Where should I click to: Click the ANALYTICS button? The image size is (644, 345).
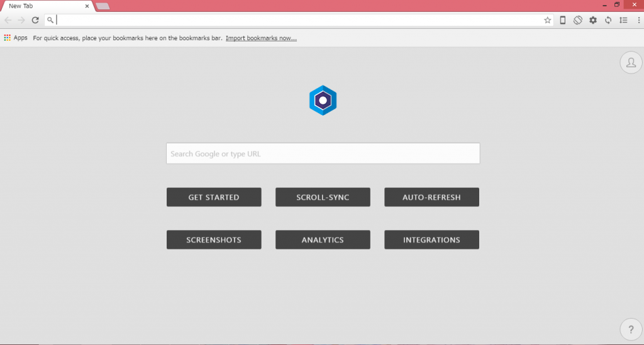pos(323,240)
